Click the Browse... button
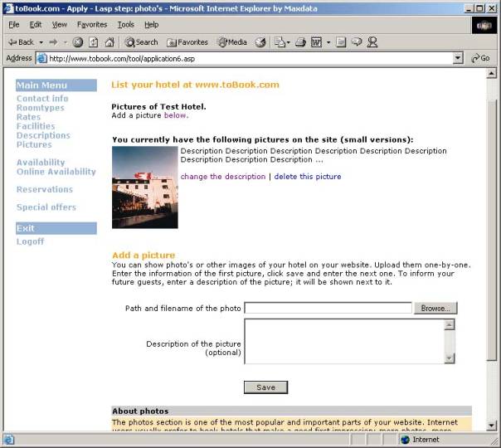Screen dimensions: 501x448 click(435, 308)
